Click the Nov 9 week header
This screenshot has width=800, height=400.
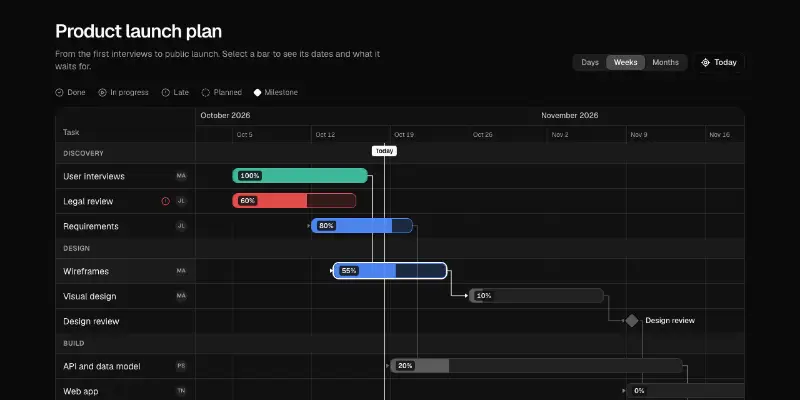(639, 135)
